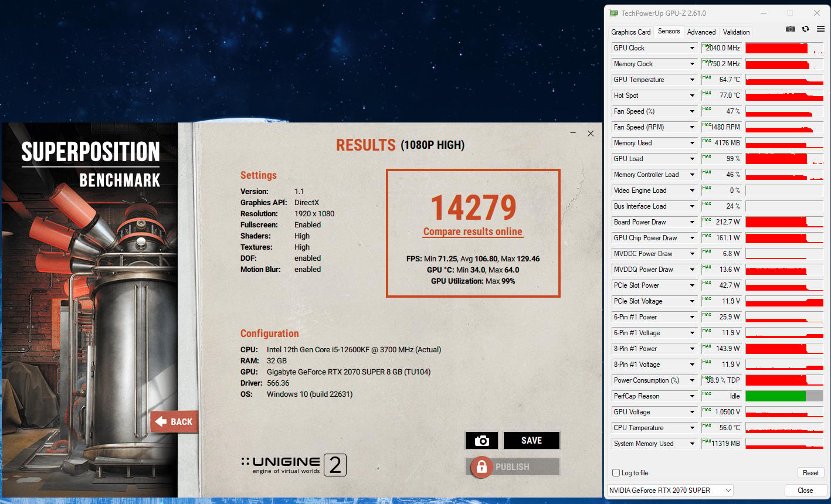Viewport: 831px width, 504px height.
Task: Click the Resolution value 1920 x 1080
Action: 314,213
